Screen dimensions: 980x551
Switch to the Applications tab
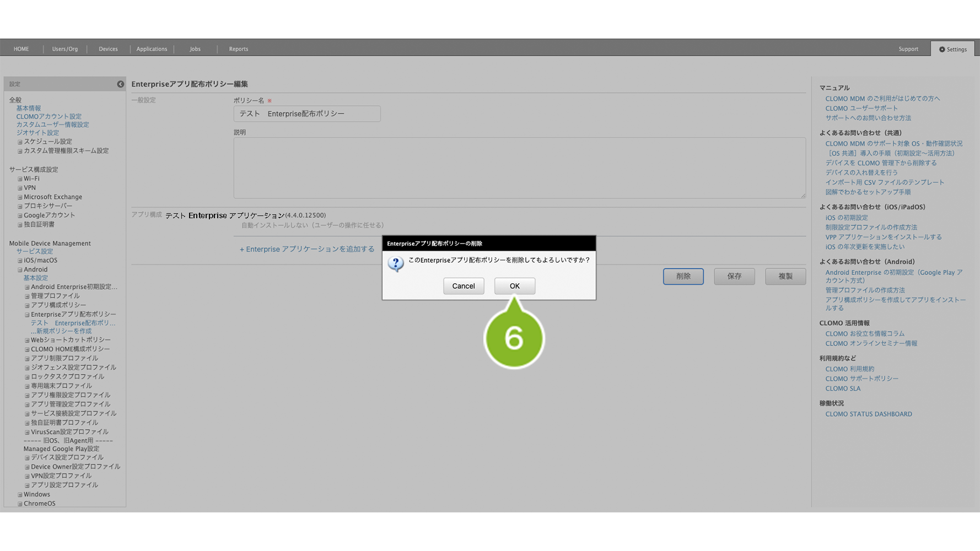[152, 49]
